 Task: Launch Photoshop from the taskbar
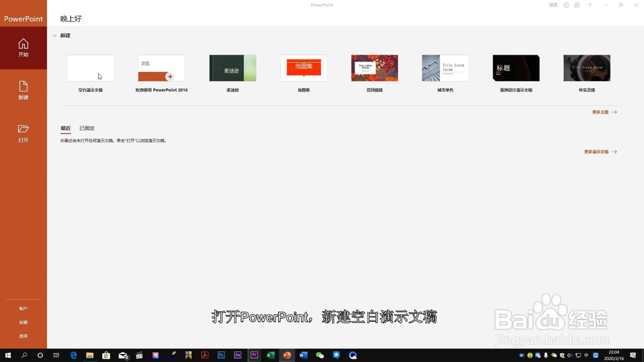tap(221, 356)
